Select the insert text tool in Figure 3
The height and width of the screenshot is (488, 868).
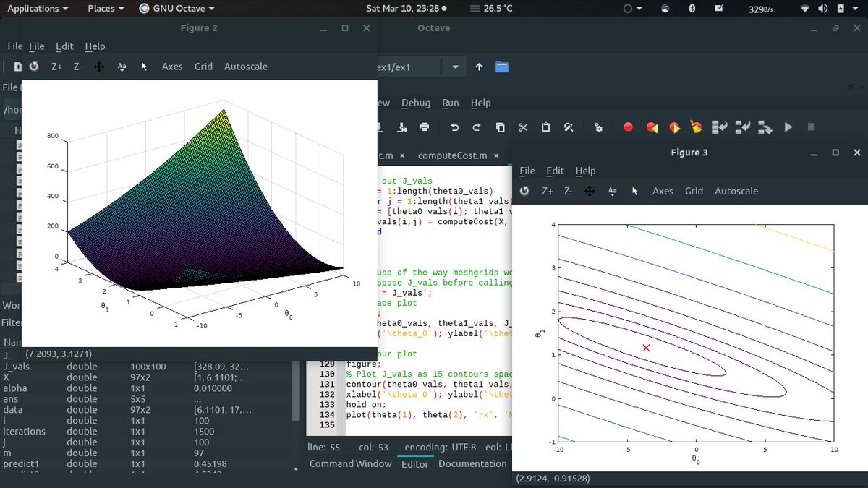[x=612, y=191]
